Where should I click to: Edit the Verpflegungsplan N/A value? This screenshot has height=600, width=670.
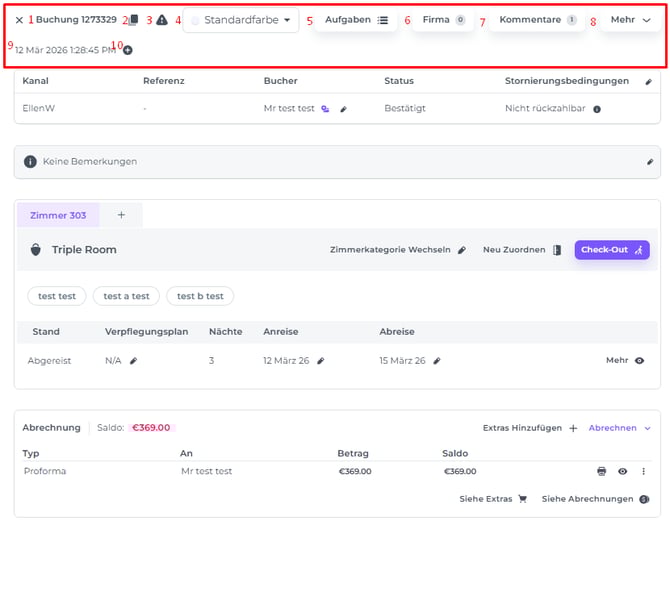pyautogui.click(x=133, y=361)
